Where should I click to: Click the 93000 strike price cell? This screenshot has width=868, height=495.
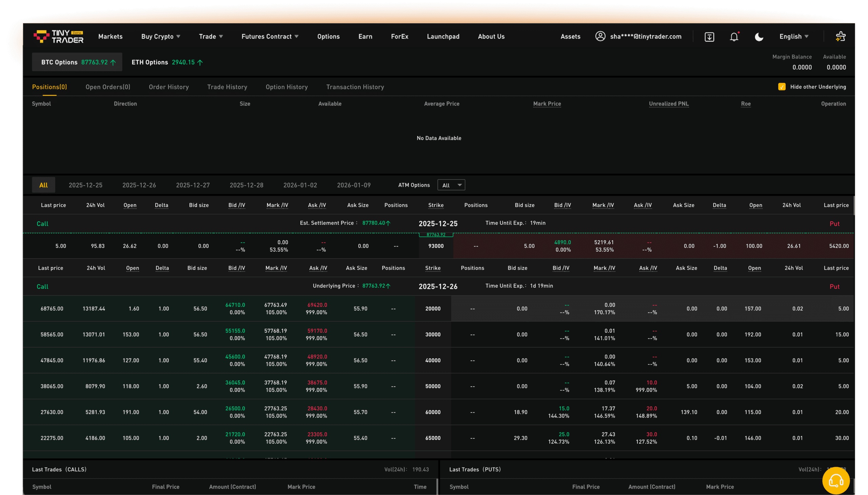coord(436,246)
